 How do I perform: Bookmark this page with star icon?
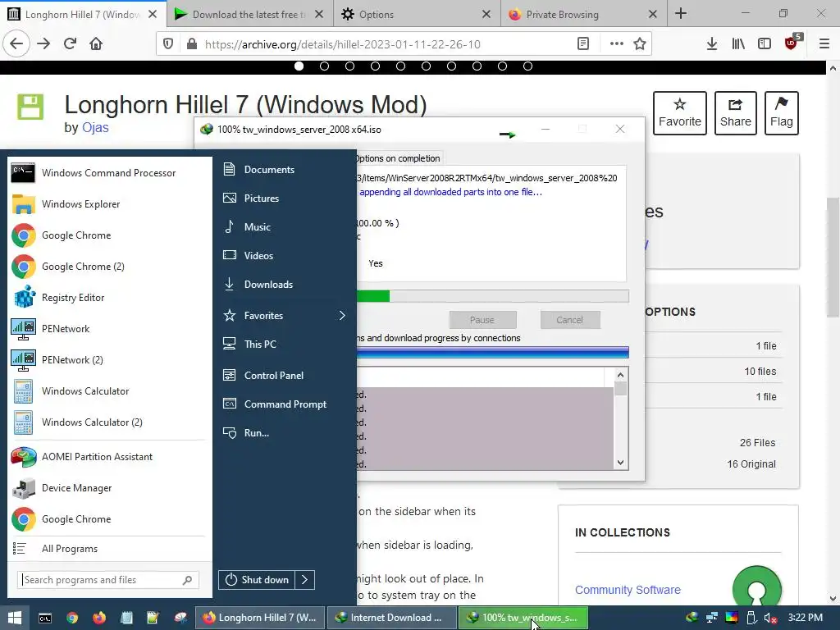[x=640, y=44]
